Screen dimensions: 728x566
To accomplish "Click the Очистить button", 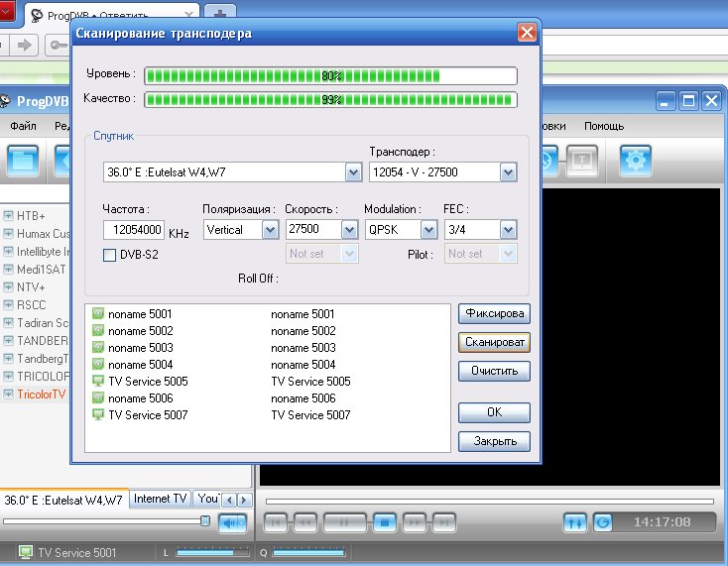I will 494,372.
